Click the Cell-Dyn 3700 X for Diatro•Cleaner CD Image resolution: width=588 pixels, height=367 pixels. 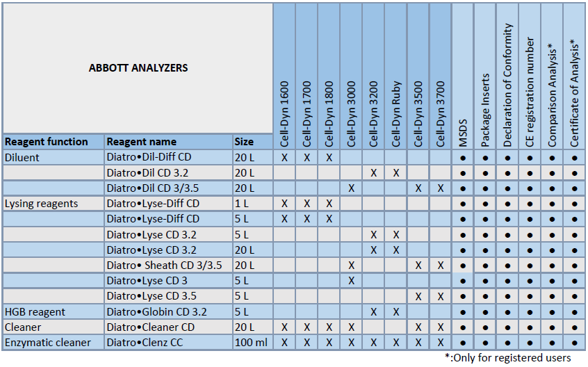pyautogui.click(x=440, y=327)
